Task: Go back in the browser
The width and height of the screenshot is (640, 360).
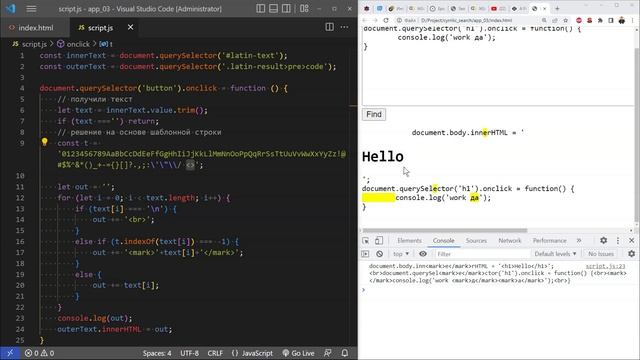Action: click(364, 20)
